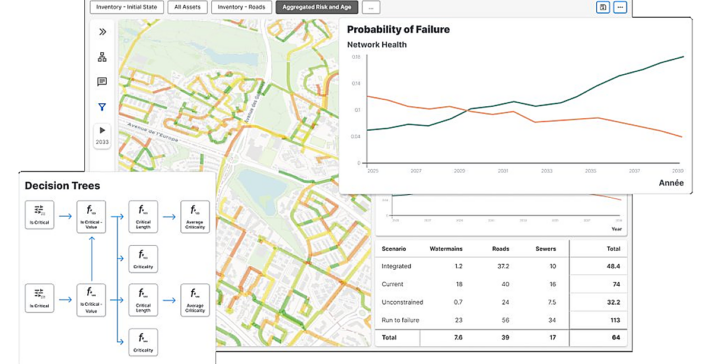This screenshot has height=364, width=712.
Task: Click Integrated Roads value 37.2
Action: click(x=503, y=266)
